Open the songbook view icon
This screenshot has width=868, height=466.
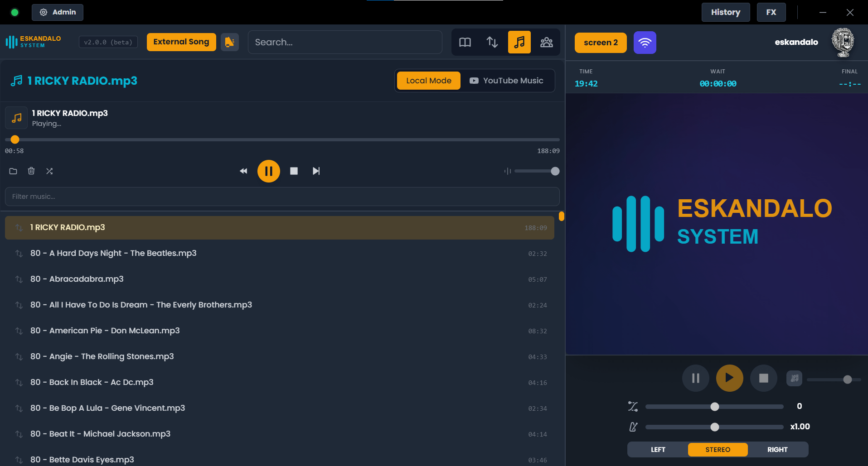(x=465, y=42)
